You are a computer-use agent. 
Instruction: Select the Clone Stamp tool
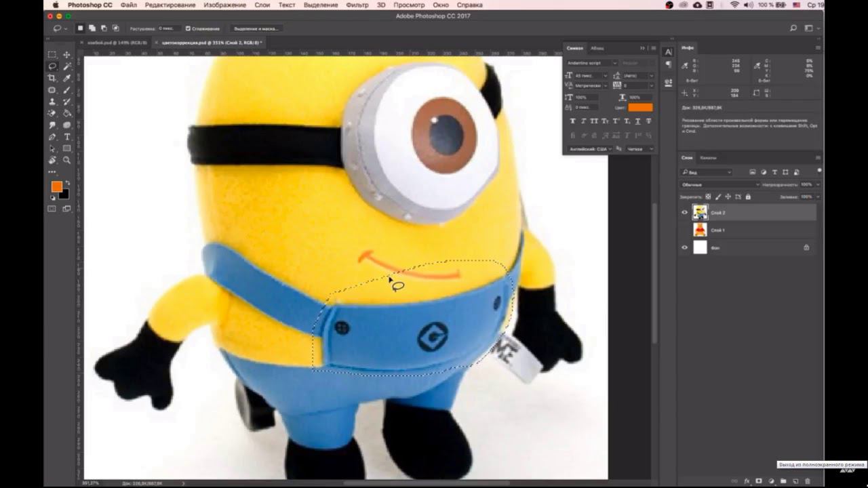[52, 102]
